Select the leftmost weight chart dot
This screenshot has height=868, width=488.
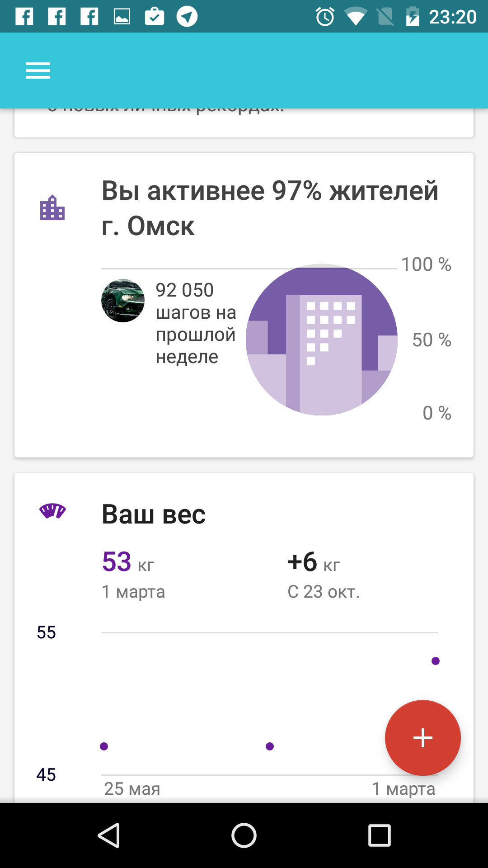pos(104,746)
